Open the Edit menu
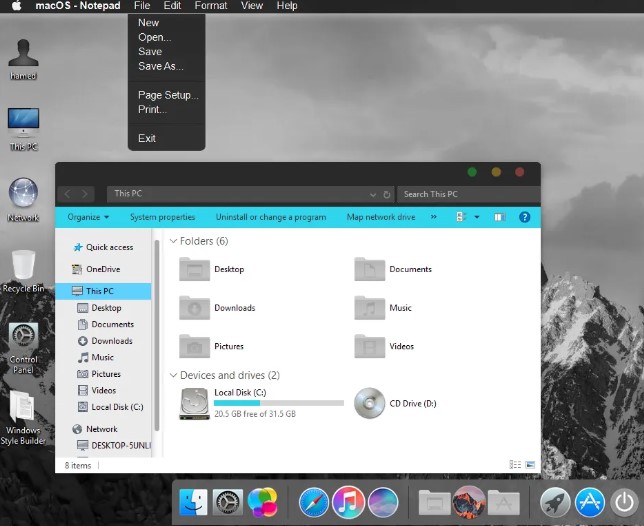The width and height of the screenshot is (644, 526). click(172, 6)
